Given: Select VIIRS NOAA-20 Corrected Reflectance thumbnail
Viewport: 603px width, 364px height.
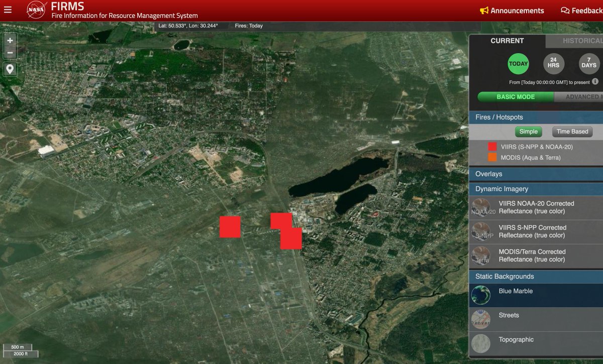Looking at the screenshot, I should 481,208.
